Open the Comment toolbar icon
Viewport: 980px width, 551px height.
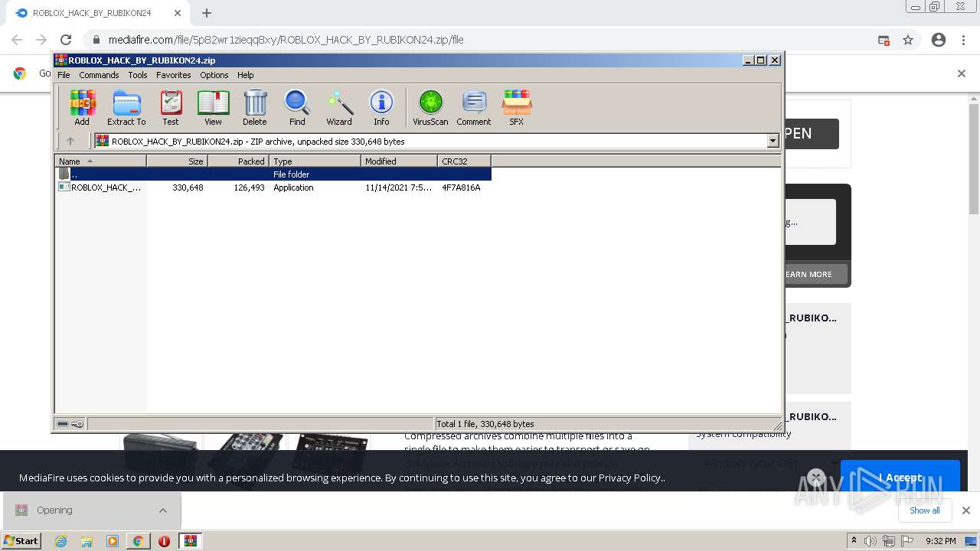tap(474, 107)
